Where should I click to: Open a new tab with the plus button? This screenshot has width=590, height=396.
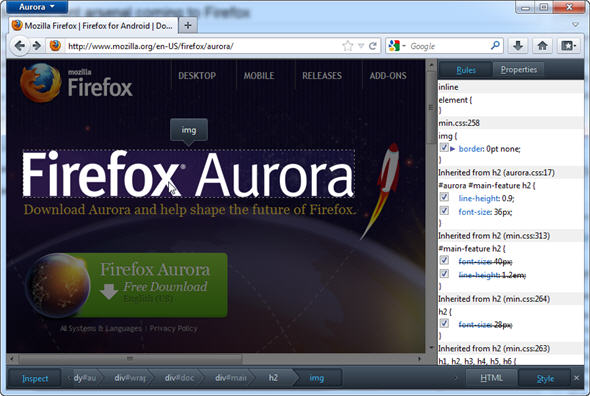click(188, 26)
